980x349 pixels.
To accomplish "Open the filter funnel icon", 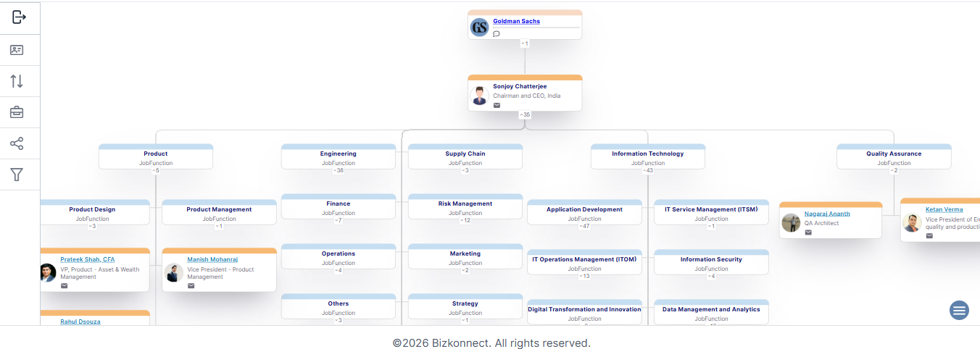I will pyautogui.click(x=17, y=174).
